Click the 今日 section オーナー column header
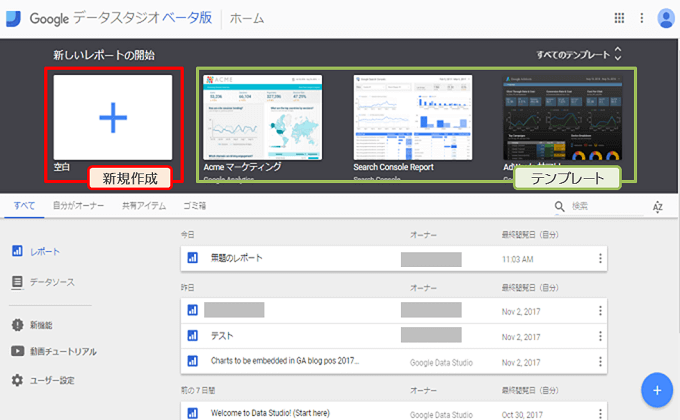 click(423, 235)
